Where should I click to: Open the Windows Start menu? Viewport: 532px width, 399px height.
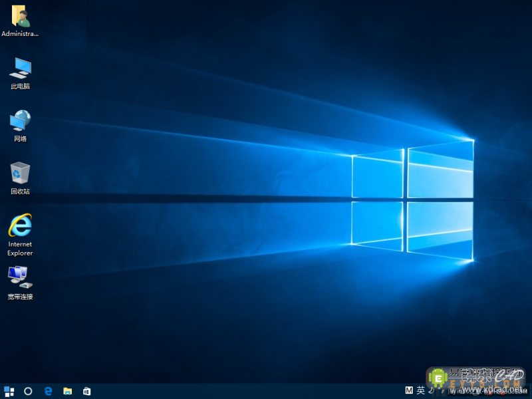click(9, 391)
